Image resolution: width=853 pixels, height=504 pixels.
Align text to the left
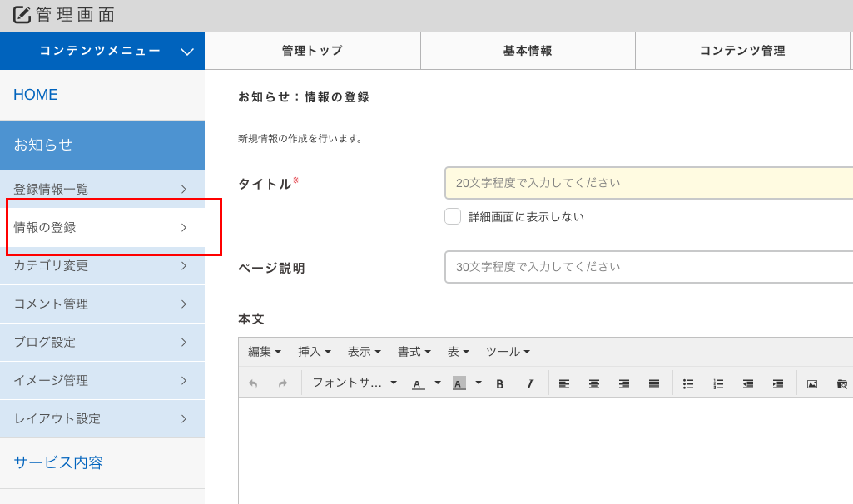[x=564, y=383]
